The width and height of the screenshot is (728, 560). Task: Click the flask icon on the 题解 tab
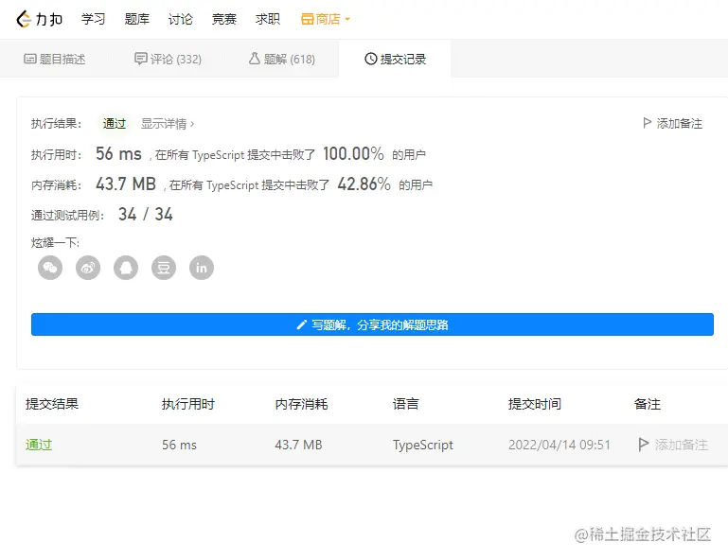click(255, 59)
